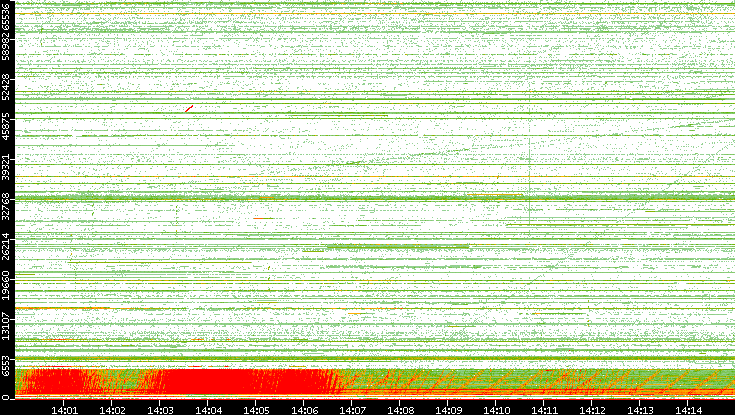Click the 52428 vertical axis label
Viewport: 735px width, 415px height.
click(7, 88)
